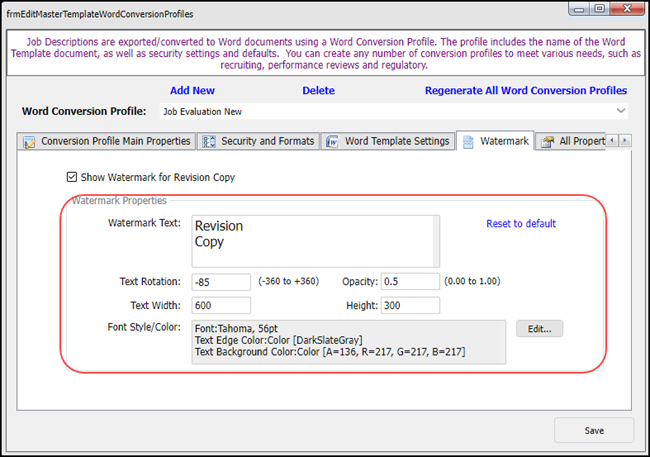The height and width of the screenshot is (457, 650).
Task: Click the All Properties tab icon
Action: tap(547, 142)
